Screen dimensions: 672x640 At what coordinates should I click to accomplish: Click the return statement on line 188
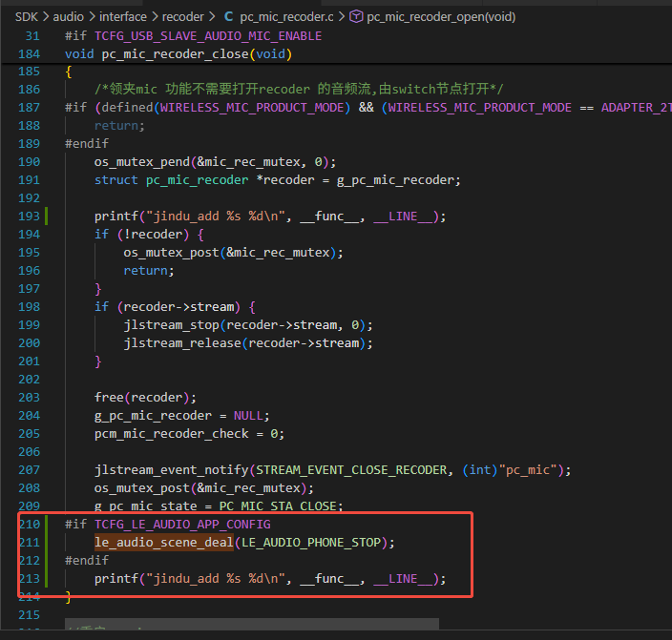pyautogui.click(x=119, y=126)
